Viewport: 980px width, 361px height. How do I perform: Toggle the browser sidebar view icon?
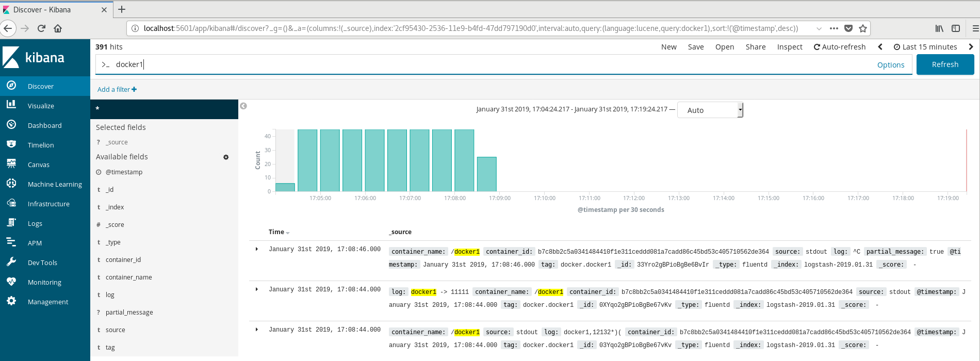(x=956, y=28)
